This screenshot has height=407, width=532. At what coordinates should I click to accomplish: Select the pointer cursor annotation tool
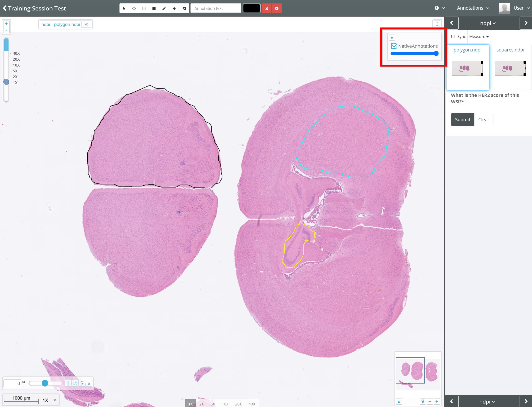(124, 9)
